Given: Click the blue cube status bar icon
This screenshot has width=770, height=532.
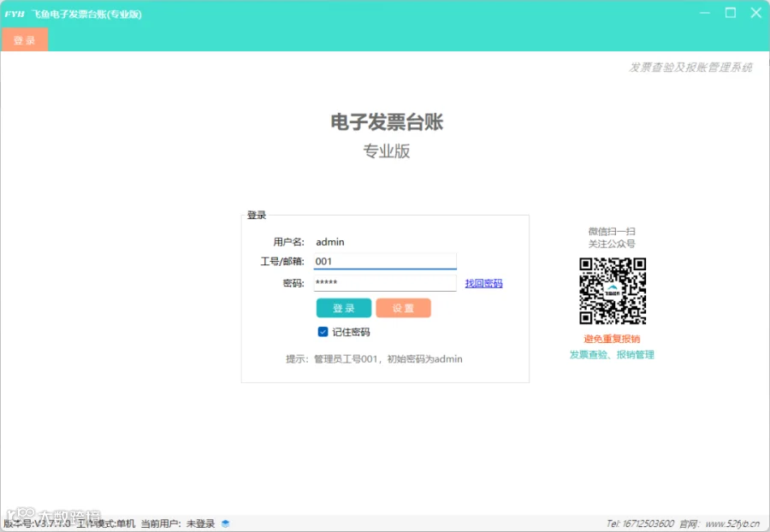Looking at the screenshot, I should (x=225, y=523).
